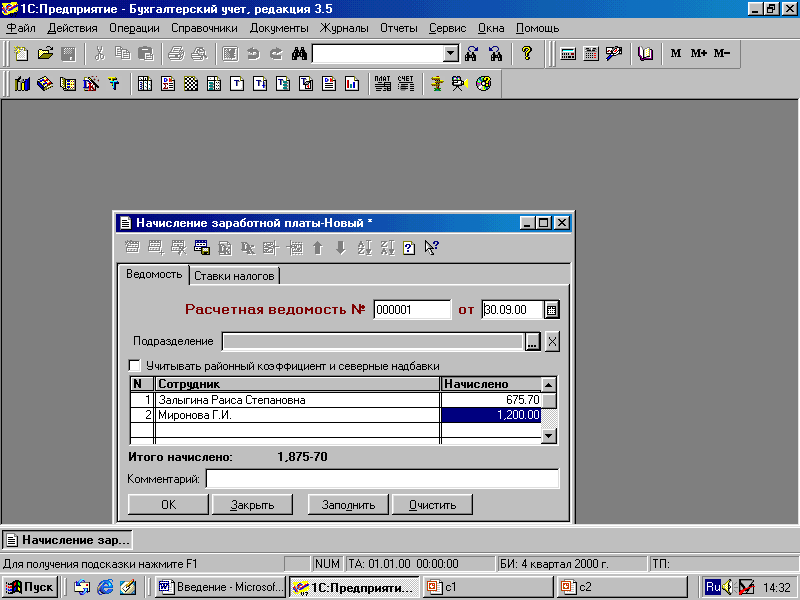
Task: Open the Сервис menu
Action: [x=447, y=28]
